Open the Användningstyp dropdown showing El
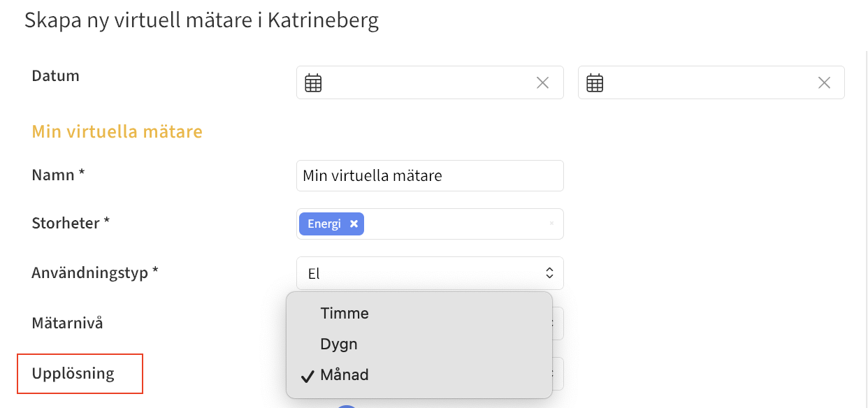This screenshot has height=408, width=868. pyautogui.click(x=430, y=273)
